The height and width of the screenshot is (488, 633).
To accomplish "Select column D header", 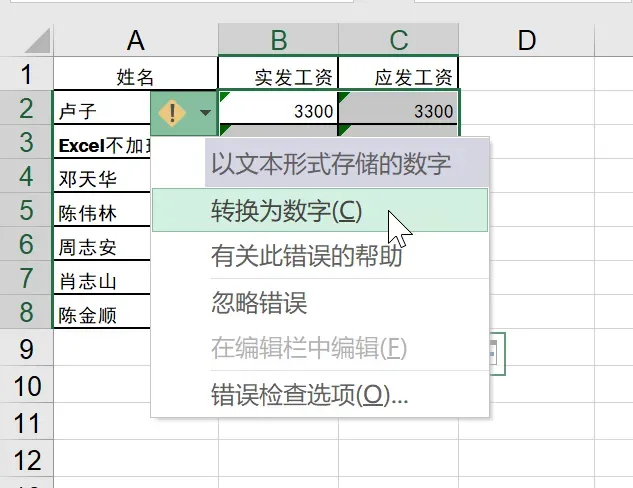I will coord(526,40).
